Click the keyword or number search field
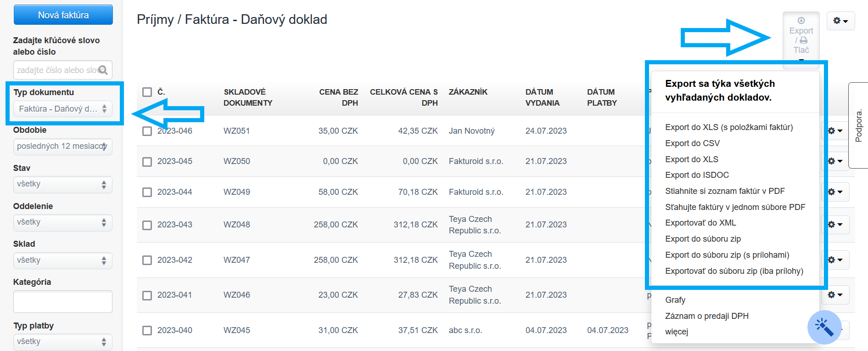Image resolution: width=868 pixels, height=351 pixels. [x=55, y=70]
